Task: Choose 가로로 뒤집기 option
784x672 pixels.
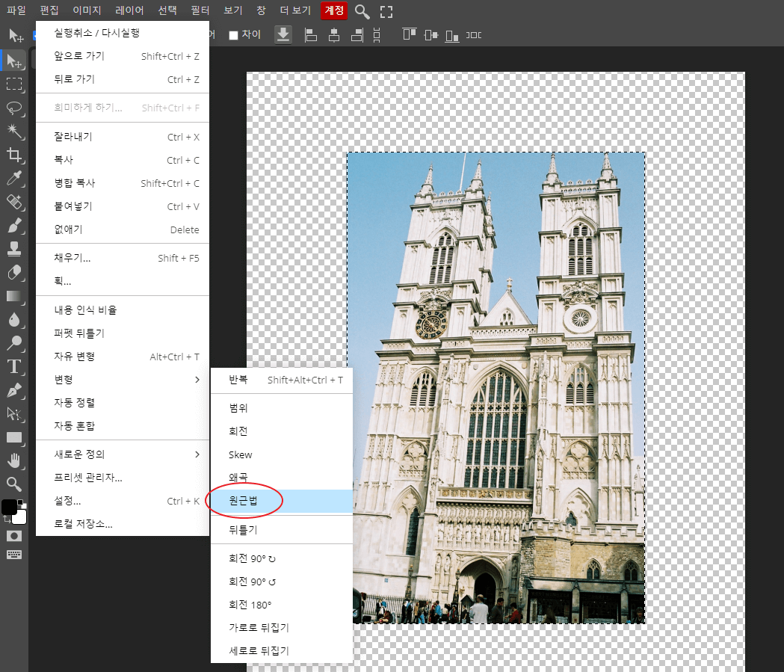Action: pos(282,627)
